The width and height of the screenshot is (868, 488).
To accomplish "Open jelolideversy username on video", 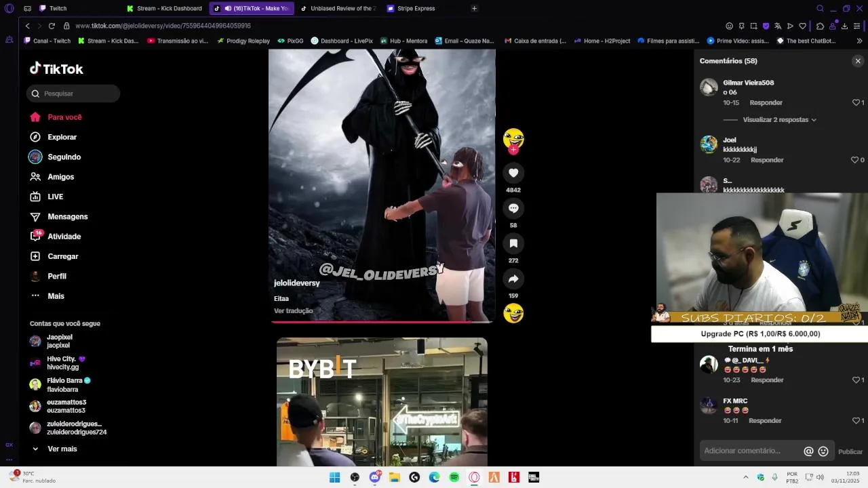I will 296,283.
